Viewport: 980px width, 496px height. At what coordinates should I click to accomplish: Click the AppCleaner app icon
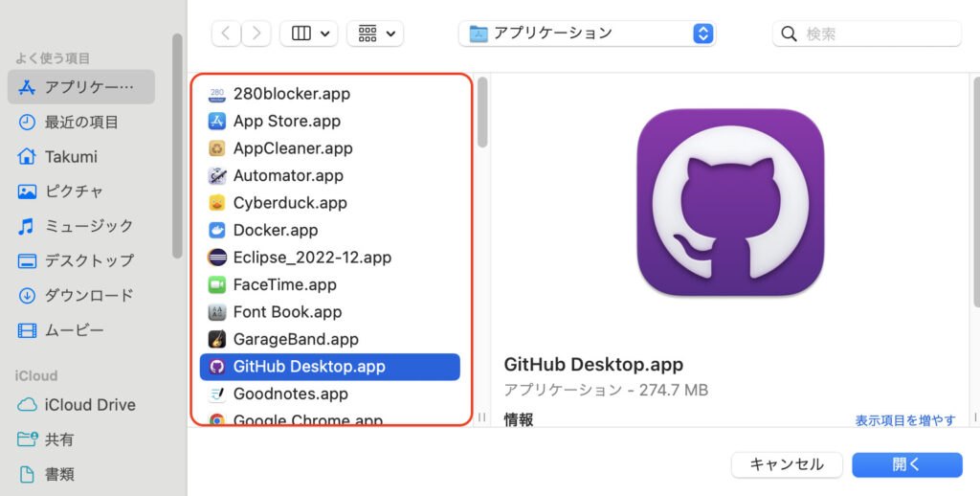pos(217,148)
